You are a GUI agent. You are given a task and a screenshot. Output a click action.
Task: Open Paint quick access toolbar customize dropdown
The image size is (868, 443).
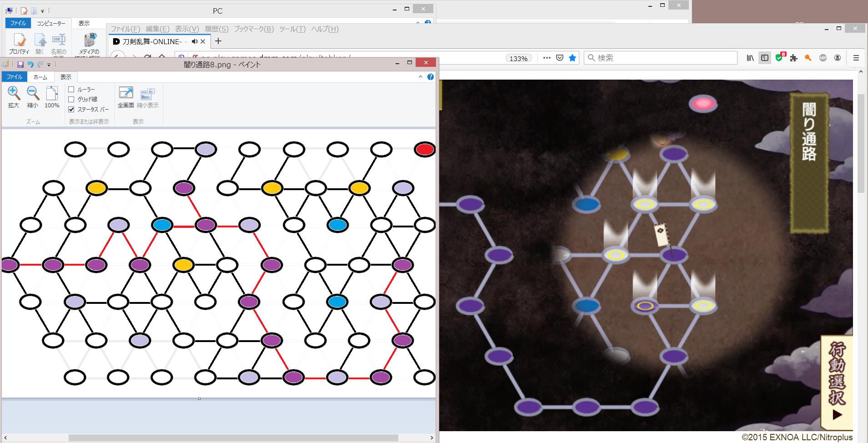pyautogui.click(x=49, y=65)
